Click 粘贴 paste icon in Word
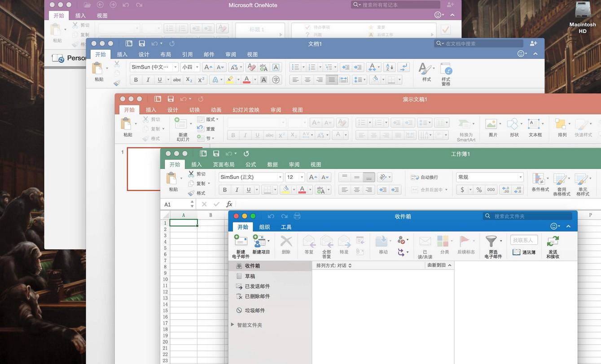 (97, 68)
